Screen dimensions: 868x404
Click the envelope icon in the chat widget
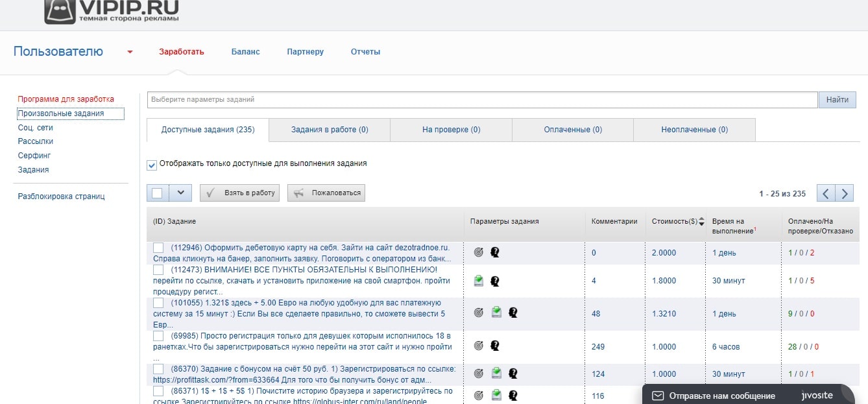coord(658,394)
